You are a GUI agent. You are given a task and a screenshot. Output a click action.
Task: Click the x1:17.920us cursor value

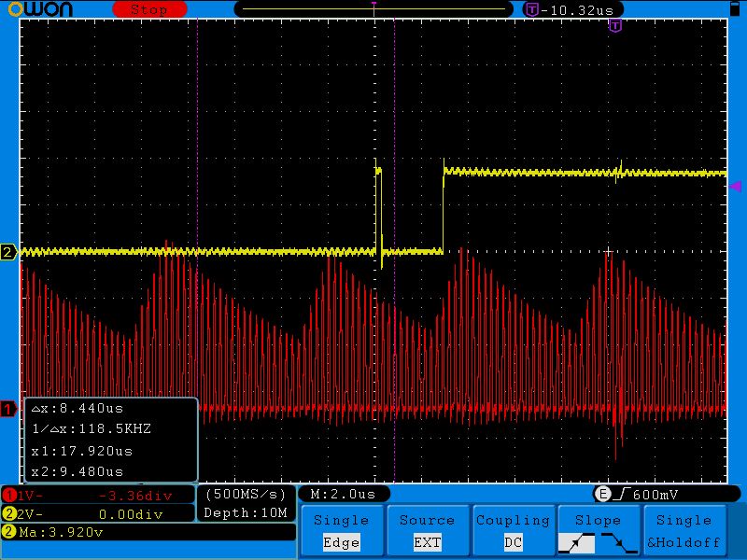tap(82, 451)
